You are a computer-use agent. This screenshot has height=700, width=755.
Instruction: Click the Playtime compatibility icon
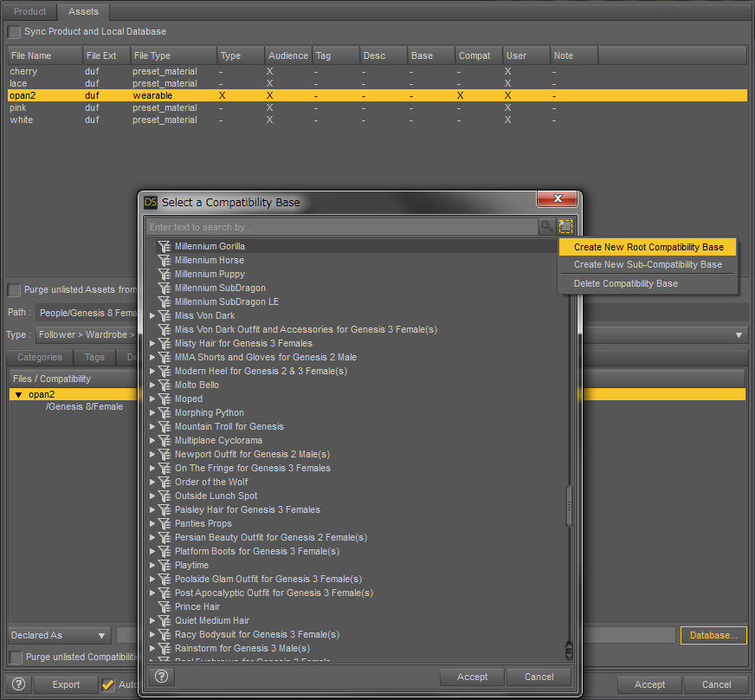[x=165, y=565]
